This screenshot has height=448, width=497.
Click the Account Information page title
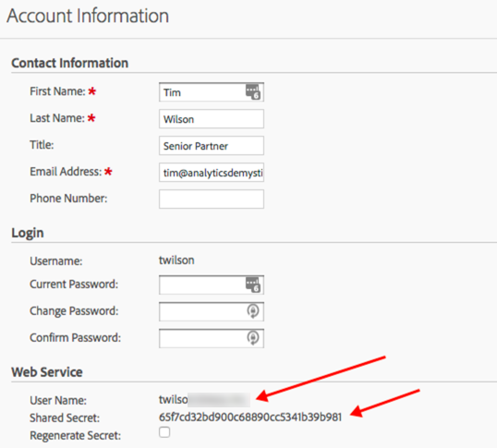click(x=88, y=16)
